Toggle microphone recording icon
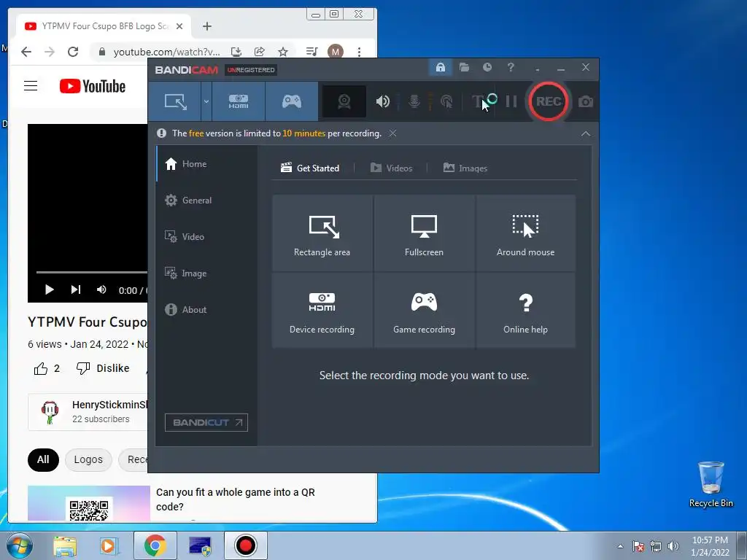Image resolution: width=747 pixels, height=560 pixels. point(414,101)
